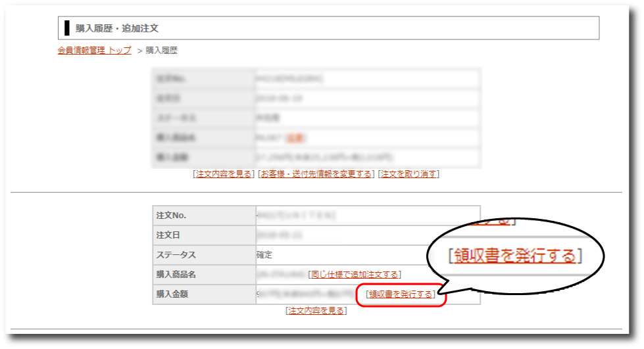Image resolution: width=644 pixels, height=349 pixels.
Task: Open 注文内容を見る under the upper order
Action: pos(223,174)
